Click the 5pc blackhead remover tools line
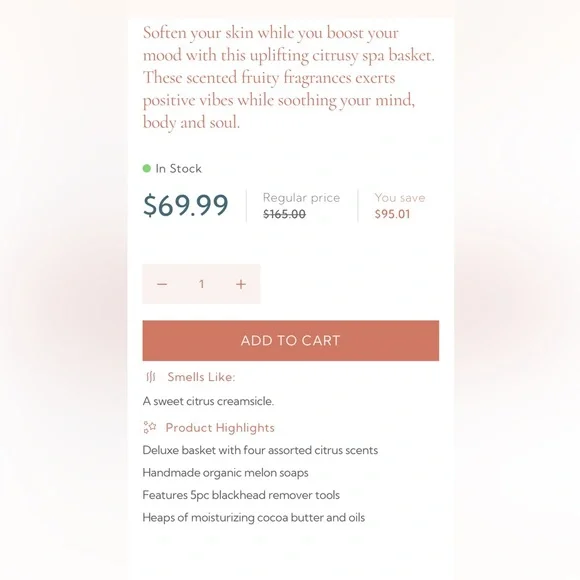The image size is (580, 580). (241, 495)
